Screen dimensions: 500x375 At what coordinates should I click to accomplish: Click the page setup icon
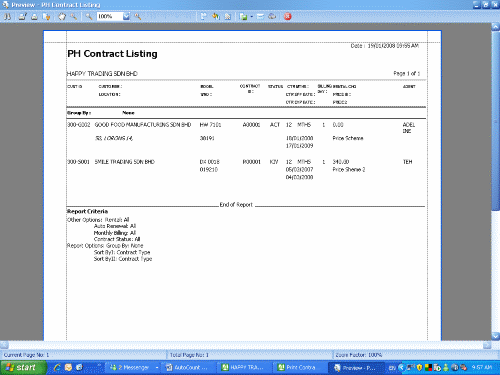pyautogui.click(x=47, y=16)
